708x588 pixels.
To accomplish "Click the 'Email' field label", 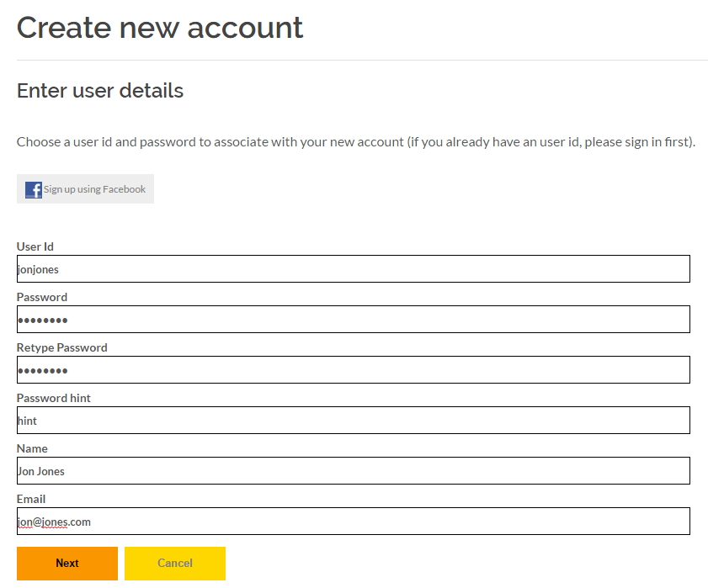I will (31, 499).
